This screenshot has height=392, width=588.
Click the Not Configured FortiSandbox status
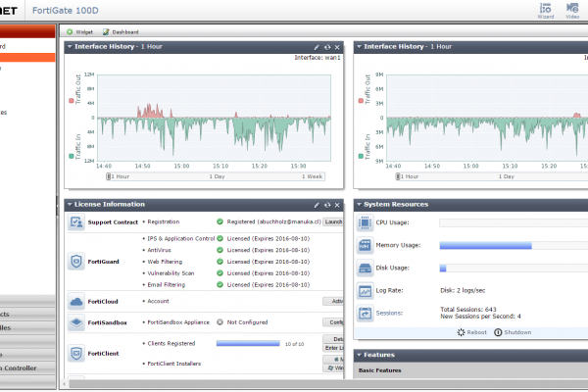pos(248,322)
